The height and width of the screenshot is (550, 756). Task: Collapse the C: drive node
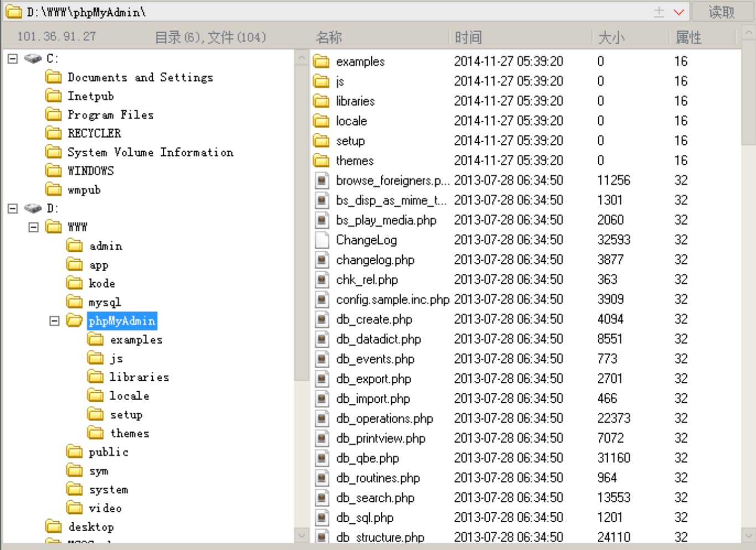(13, 59)
